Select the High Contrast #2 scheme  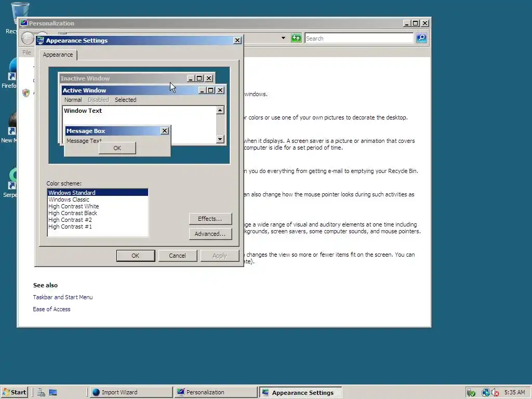pyautogui.click(x=98, y=220)
